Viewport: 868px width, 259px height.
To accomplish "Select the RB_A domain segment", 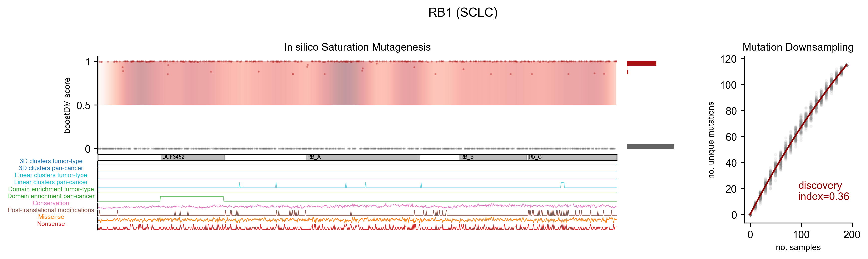I will [363, 157].
